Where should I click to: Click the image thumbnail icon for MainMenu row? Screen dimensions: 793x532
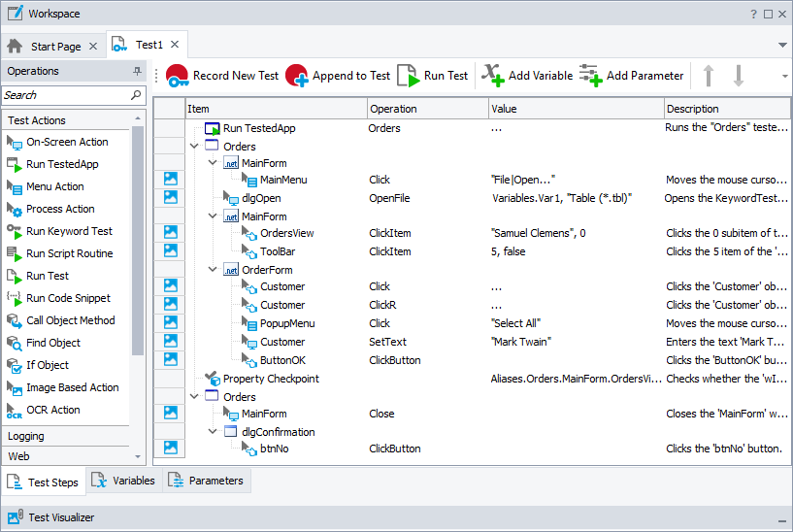pyautogui.click(x=171, y=179)
